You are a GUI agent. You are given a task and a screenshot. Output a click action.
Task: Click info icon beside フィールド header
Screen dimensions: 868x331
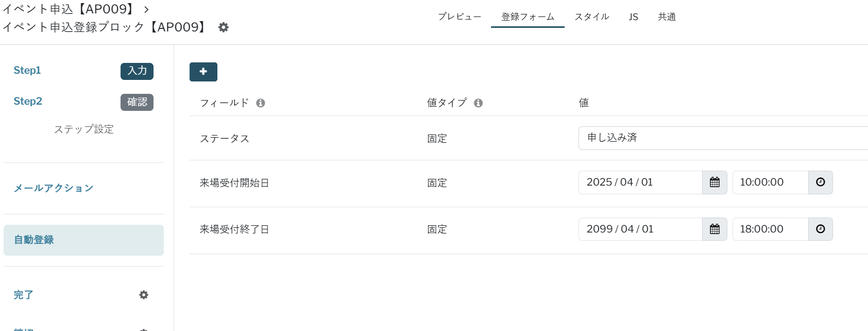coord(261,103)
